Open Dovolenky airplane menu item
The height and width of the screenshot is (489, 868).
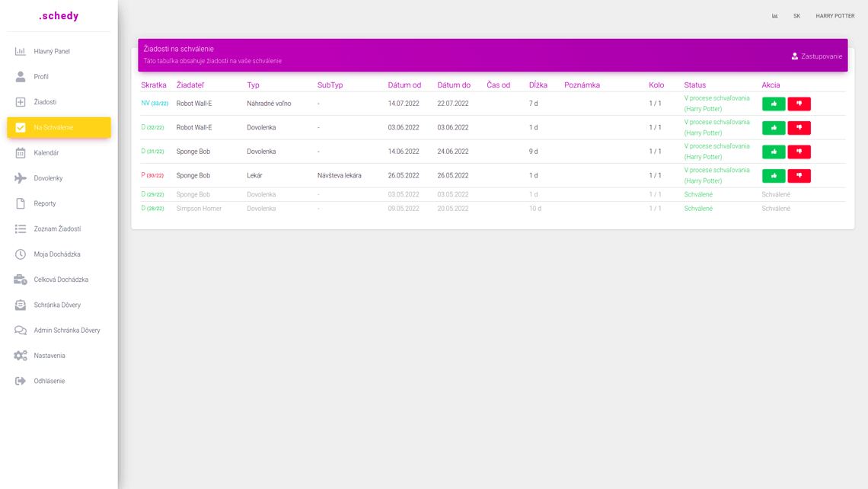click(x=47, y=178)
